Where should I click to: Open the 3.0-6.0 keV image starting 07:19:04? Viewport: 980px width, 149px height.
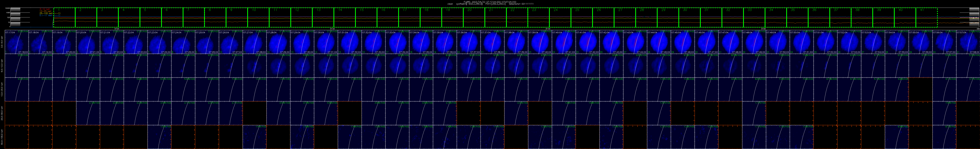click(64, 42)
